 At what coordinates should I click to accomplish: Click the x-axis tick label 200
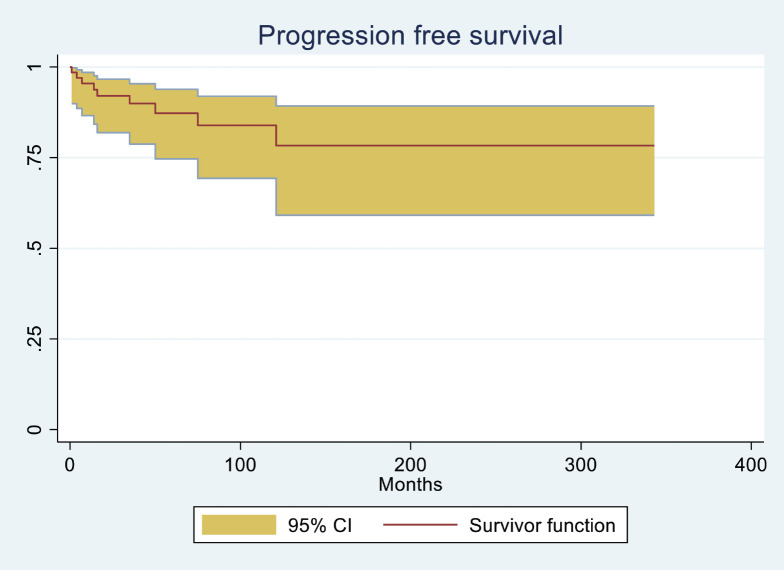pos(410,465)
